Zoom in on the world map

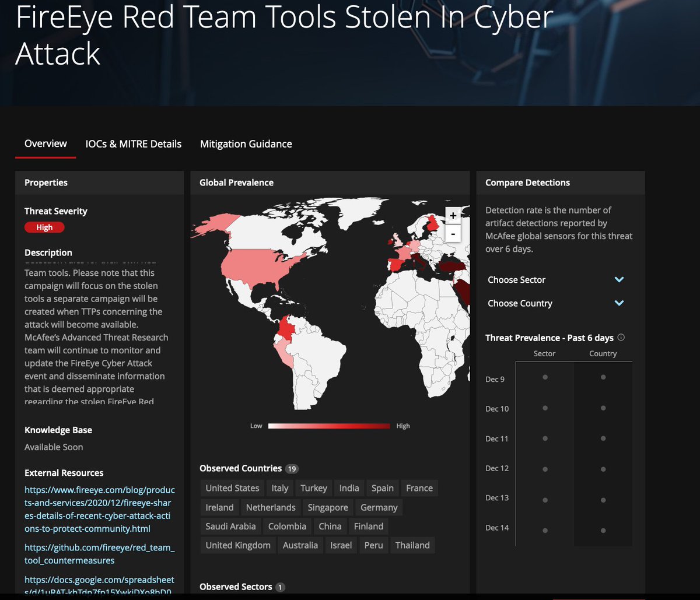[x=453, y=215]
